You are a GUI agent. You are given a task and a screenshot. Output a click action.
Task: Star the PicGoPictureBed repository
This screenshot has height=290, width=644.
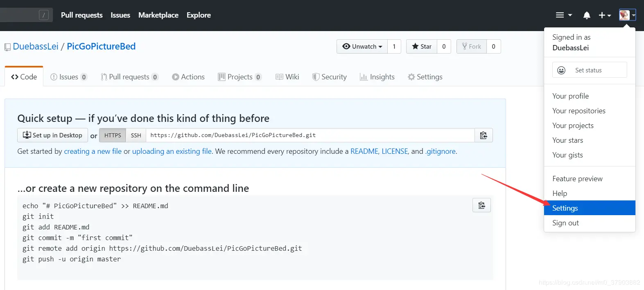tap(422, 47)
